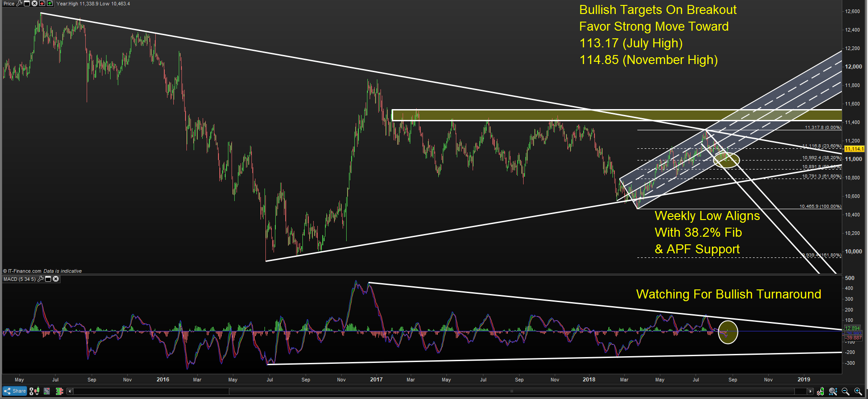Click the 10,791.3 (61.80%) Fibonacci label

822,176
